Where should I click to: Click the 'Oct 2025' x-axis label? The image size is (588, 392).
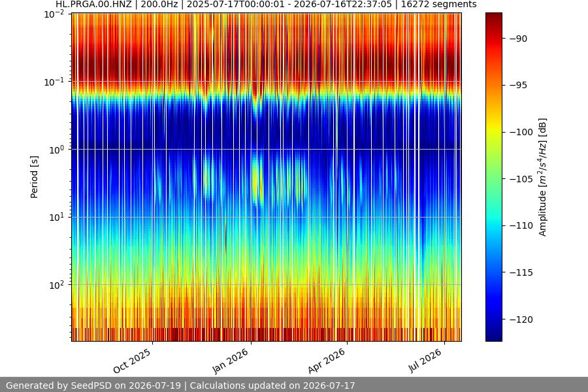[x=132, y=361]
